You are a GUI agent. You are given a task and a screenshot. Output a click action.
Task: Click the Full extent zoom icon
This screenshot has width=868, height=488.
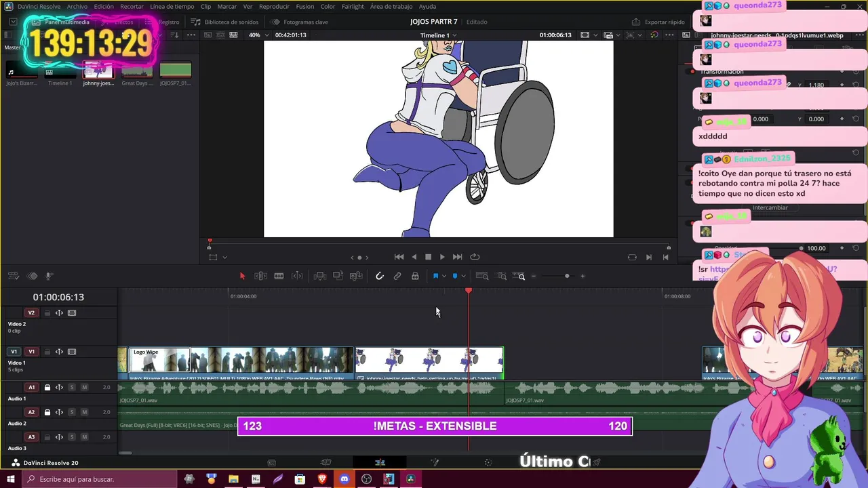(482, 276)
